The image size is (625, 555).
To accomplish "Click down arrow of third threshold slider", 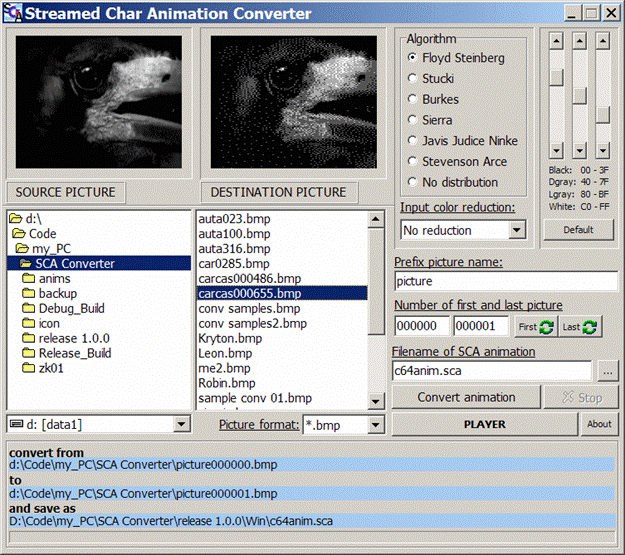I will pyautogui.click(x=603, y=151).
